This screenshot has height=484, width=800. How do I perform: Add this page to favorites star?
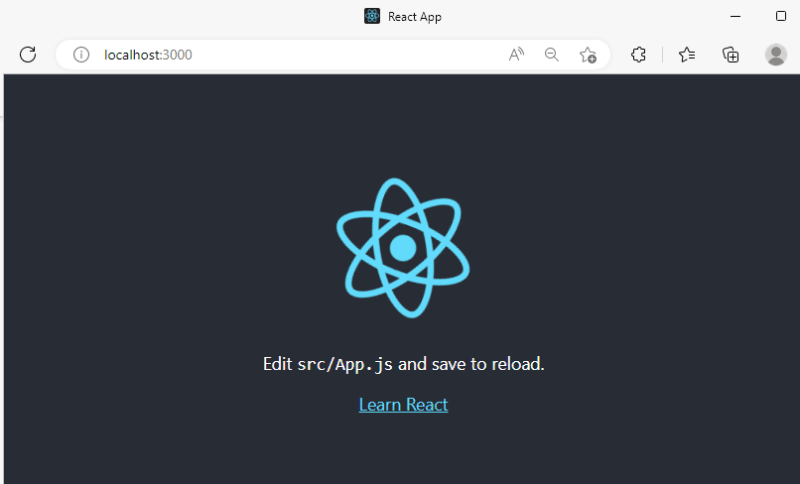[588, 55]
